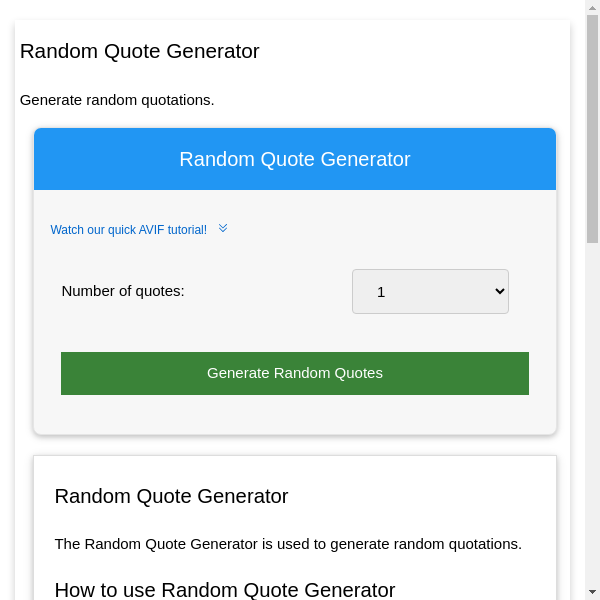The width and height of the screenshot is (600, 600).
Task: Click the Generate Random Quotes button
Action: tap(295, 373)
